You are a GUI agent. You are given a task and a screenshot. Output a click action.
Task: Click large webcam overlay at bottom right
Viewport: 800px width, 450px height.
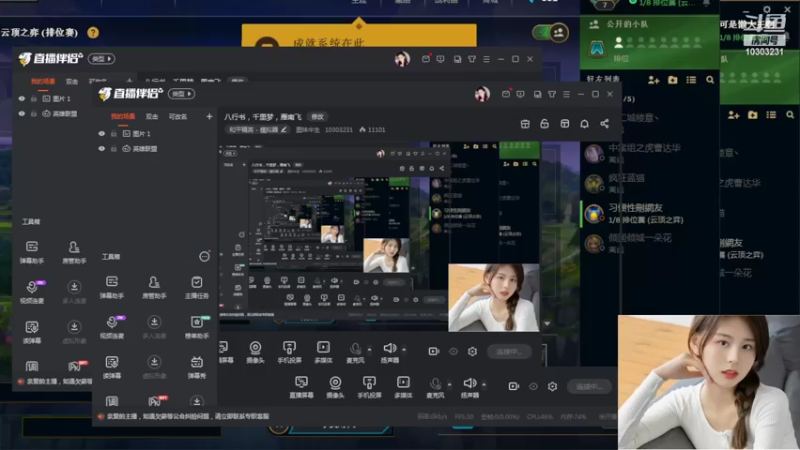(x=709, y=382)
